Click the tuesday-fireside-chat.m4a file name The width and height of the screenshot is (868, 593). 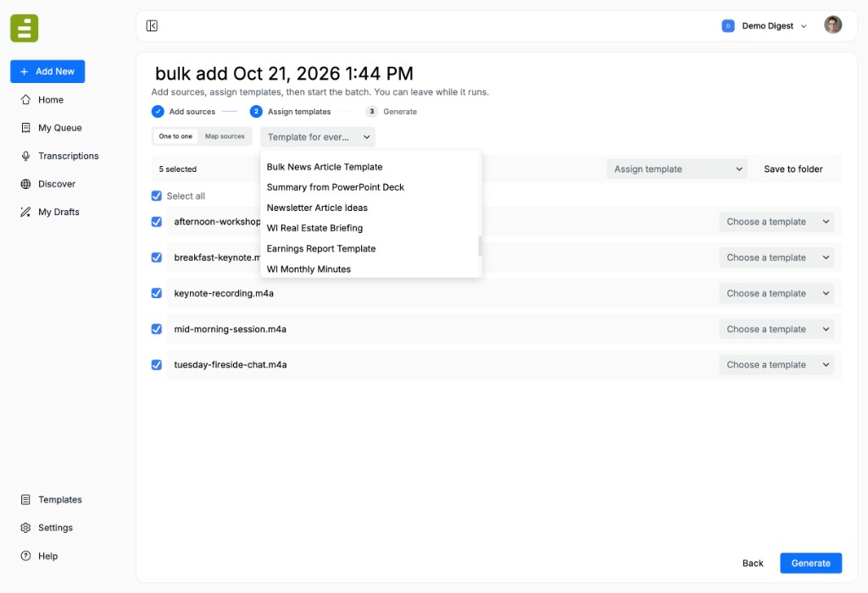point(231,365)
